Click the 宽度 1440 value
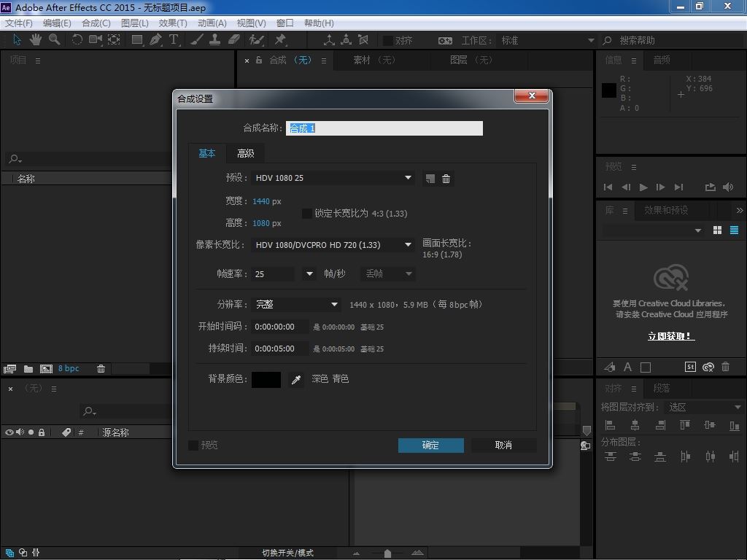The height and width of the screenshot is (560, 747). point(261,201)
